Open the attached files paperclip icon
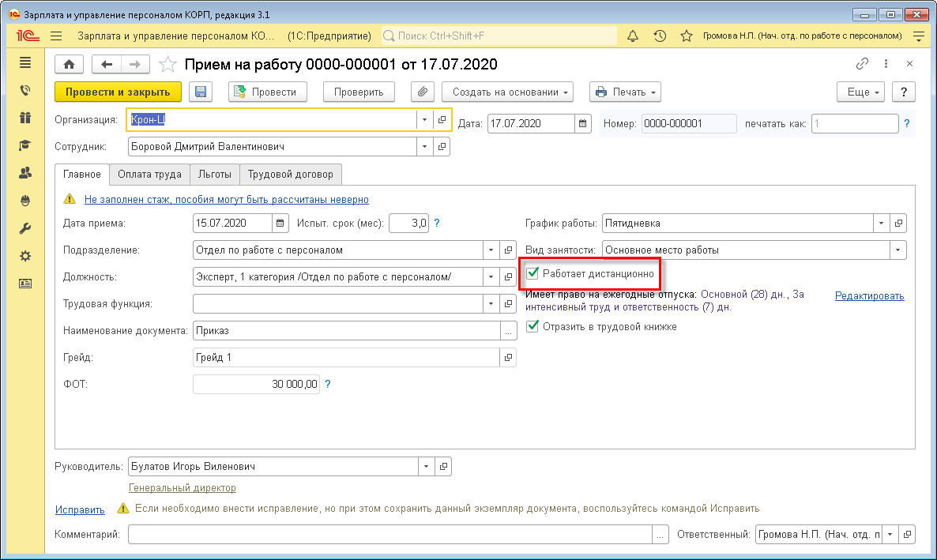Image resolution: width=937 pixels, height=560 pixels. pyautogui.click(x=423, y=92)
